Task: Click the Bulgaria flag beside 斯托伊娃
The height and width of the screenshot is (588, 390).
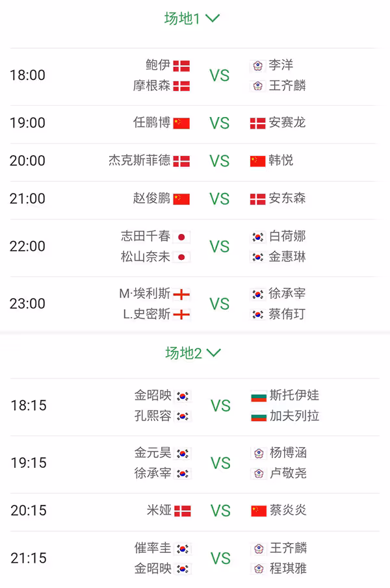Action: [x=259, y=396]
